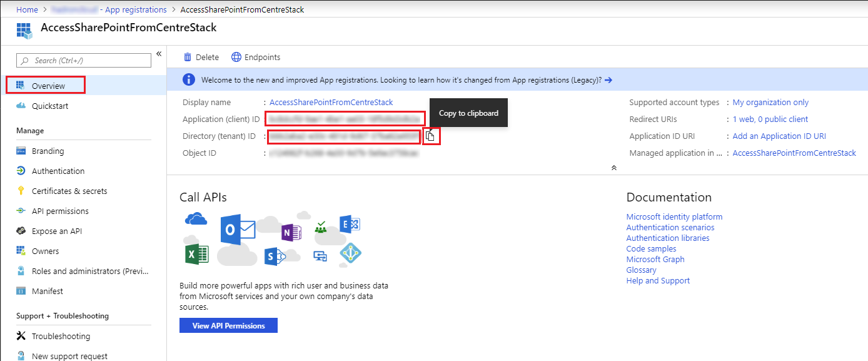The width and height of the screenshot is (868, 361).
Task: Copy the Directory (tenant) ID to clipboard
Action: [430, 136]
